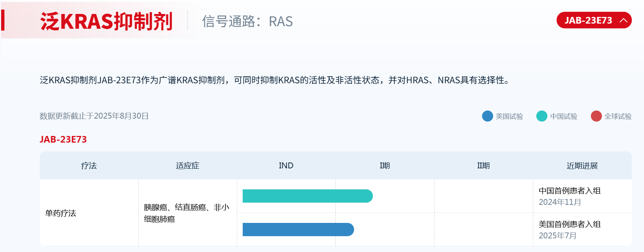Click the 近期进展 column header

tap(582, 166)
